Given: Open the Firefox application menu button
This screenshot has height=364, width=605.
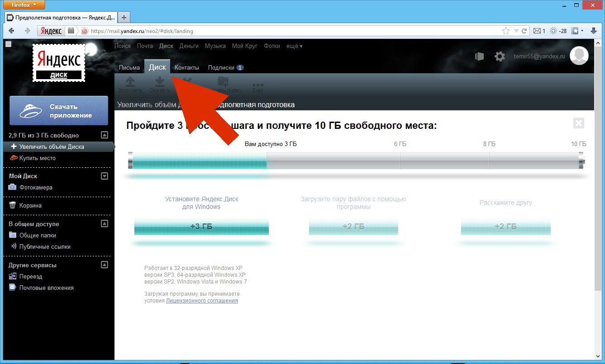Looking at the screenshot, I should tap(24, 5).
